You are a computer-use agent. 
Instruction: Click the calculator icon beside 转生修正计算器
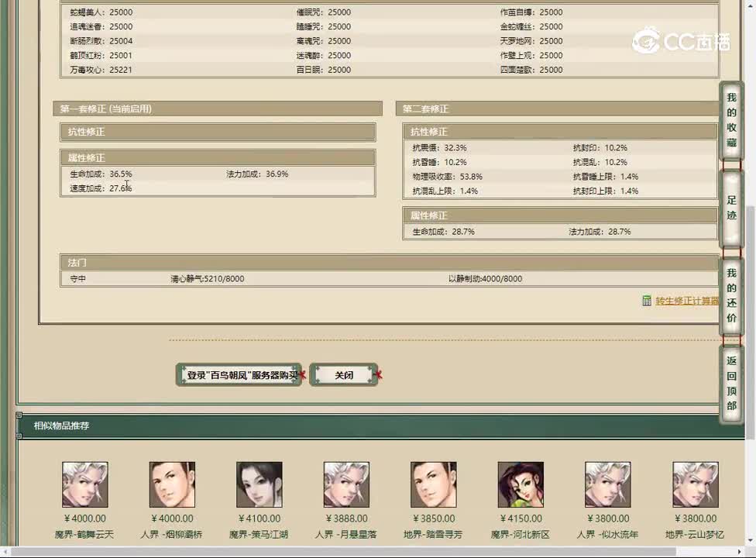point(648,299)
